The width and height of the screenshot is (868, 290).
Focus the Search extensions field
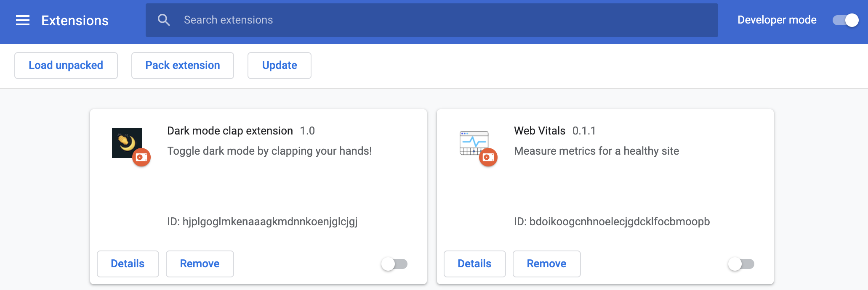tap(432, 20)
